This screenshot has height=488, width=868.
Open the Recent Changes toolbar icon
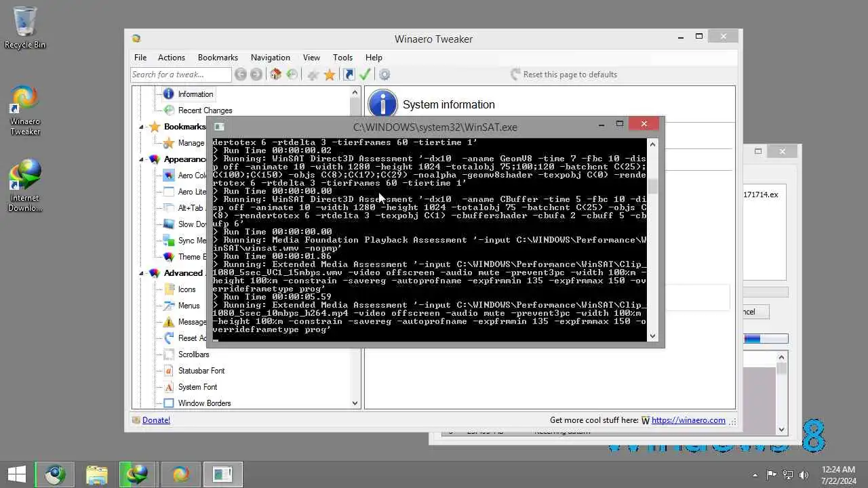tap(292, 75)
